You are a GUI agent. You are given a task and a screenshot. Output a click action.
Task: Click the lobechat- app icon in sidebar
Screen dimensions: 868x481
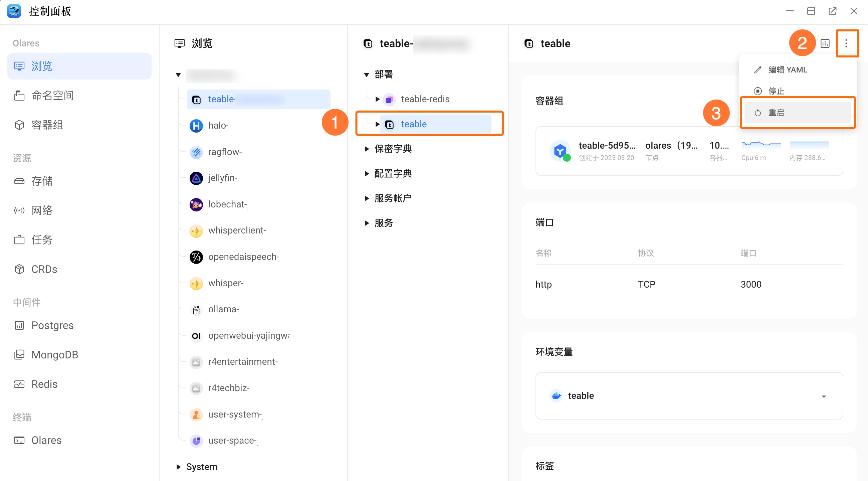[196, 204]
